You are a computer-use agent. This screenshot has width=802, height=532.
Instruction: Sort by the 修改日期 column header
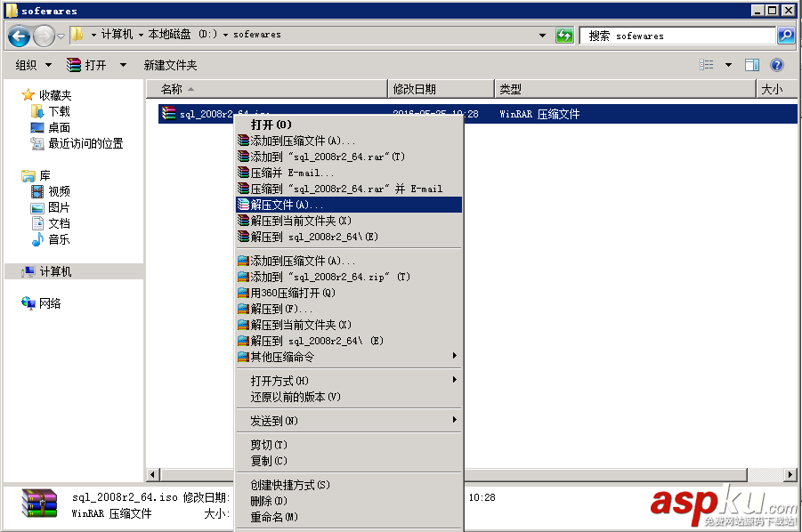442,90
